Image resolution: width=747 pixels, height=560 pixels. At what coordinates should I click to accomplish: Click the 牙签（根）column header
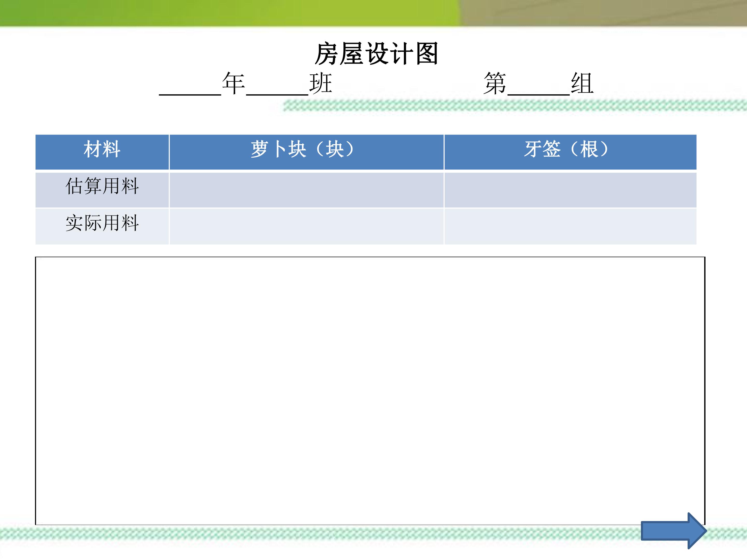(570, 152)
